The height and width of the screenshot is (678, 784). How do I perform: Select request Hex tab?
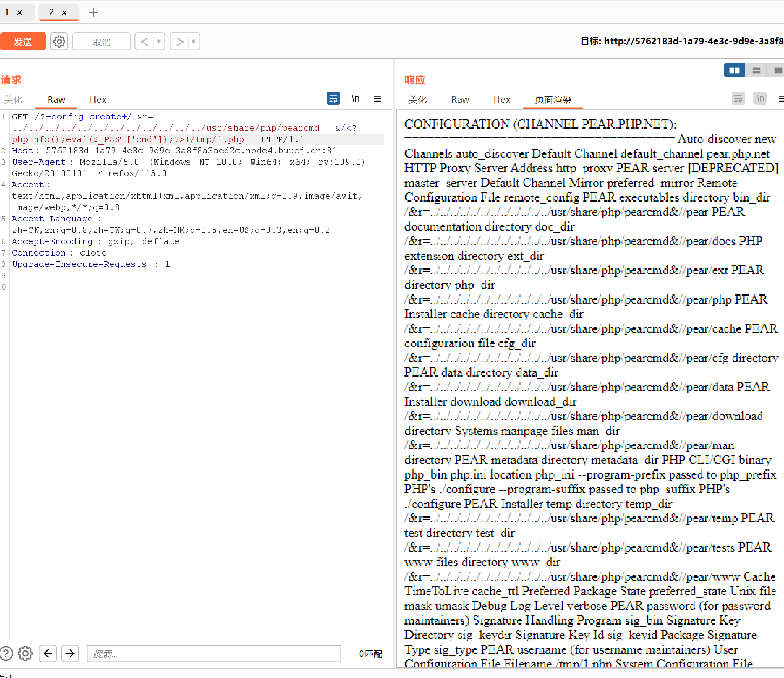click(98, 99)
